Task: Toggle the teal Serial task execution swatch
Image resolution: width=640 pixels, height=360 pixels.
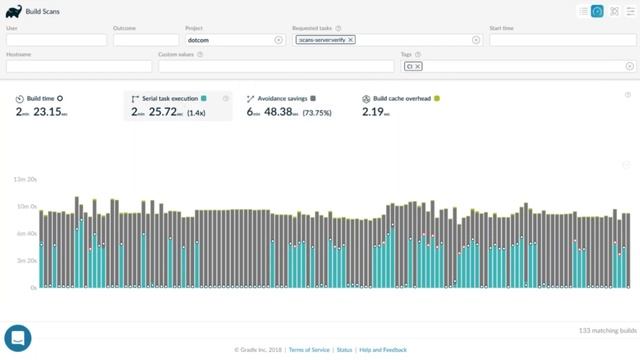Action: 204,98
